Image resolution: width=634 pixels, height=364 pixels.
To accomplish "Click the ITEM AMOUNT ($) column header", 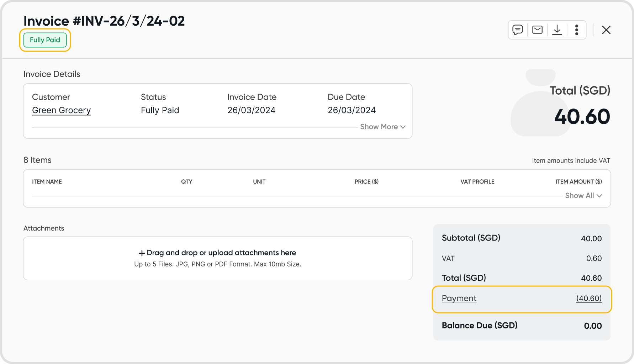I will pyautogui.click(x=578, y=181).
